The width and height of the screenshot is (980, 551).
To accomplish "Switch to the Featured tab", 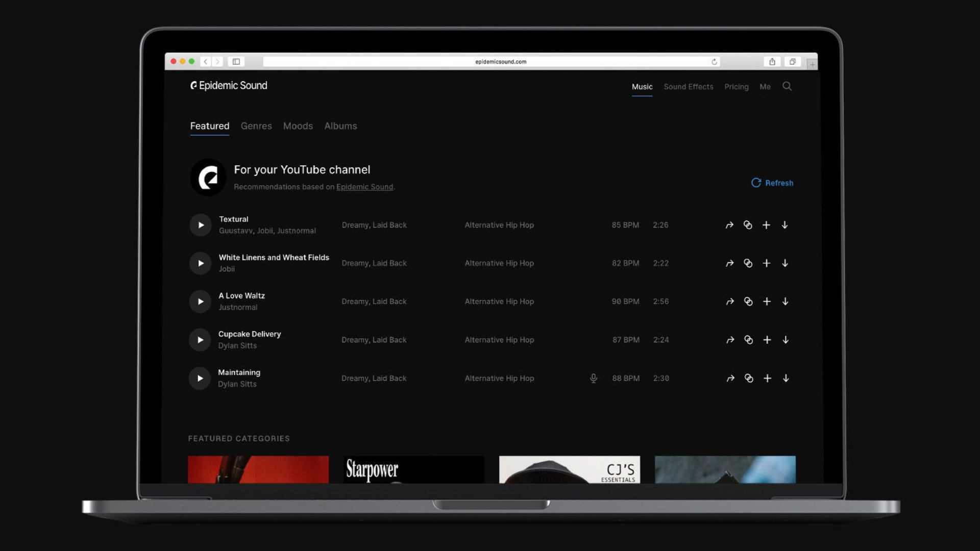I will point(210,126).
